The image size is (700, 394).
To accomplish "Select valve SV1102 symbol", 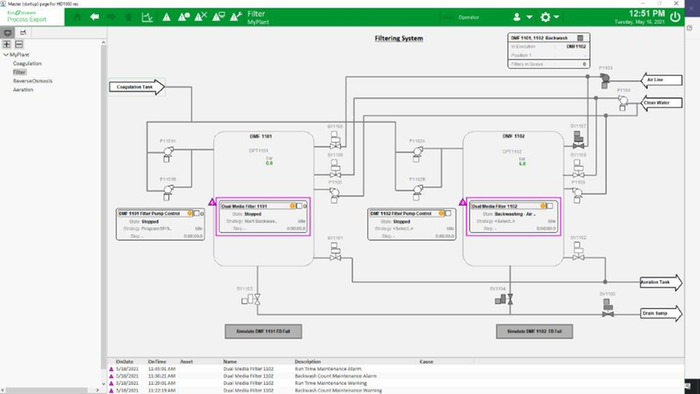I will coord(579,252).
